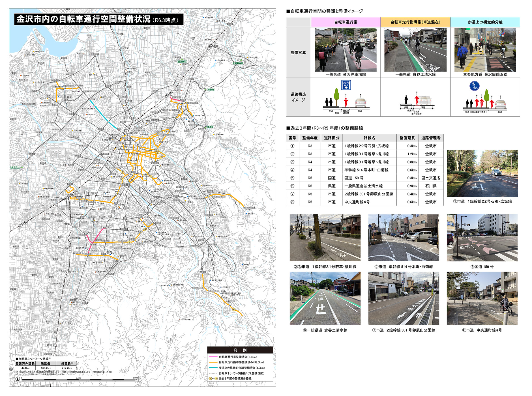This screenshot has height=396, width=532.
Task: Click the 44.0km 整備済み延長 value
Action: click(x=25, y=368)
